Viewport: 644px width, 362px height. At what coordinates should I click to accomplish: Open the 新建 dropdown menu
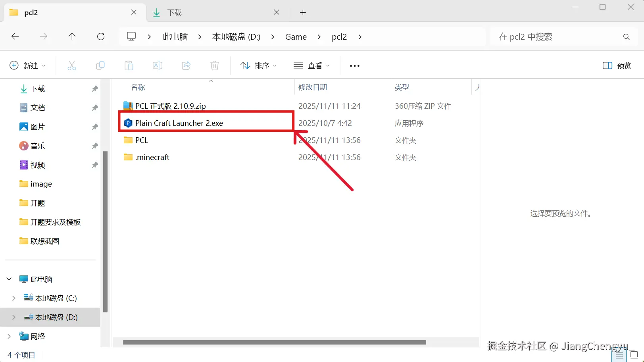pyautogui.click(x=27, y=65)
